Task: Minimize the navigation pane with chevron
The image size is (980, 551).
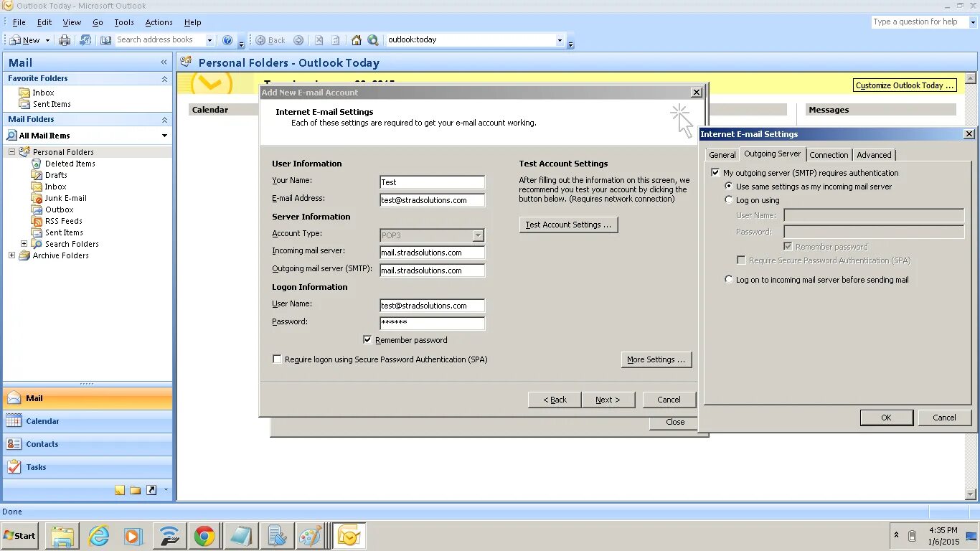Action: (164, 63)
